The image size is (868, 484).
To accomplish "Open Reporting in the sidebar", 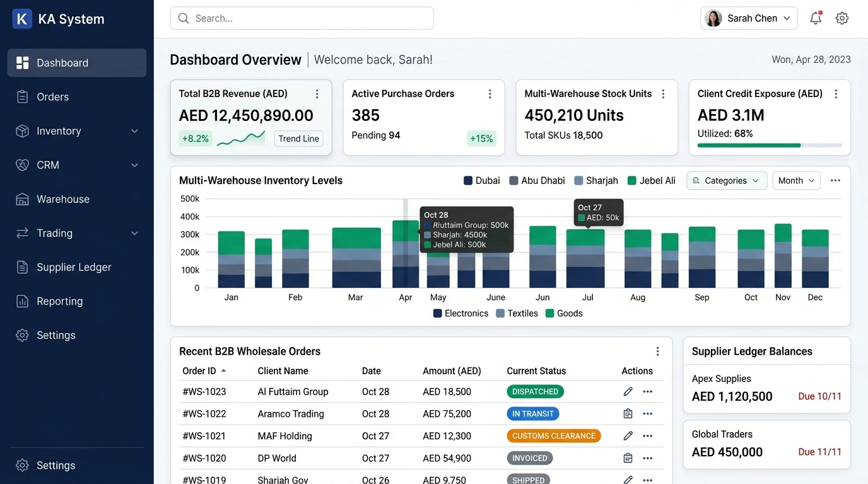I will pos(77,301).
